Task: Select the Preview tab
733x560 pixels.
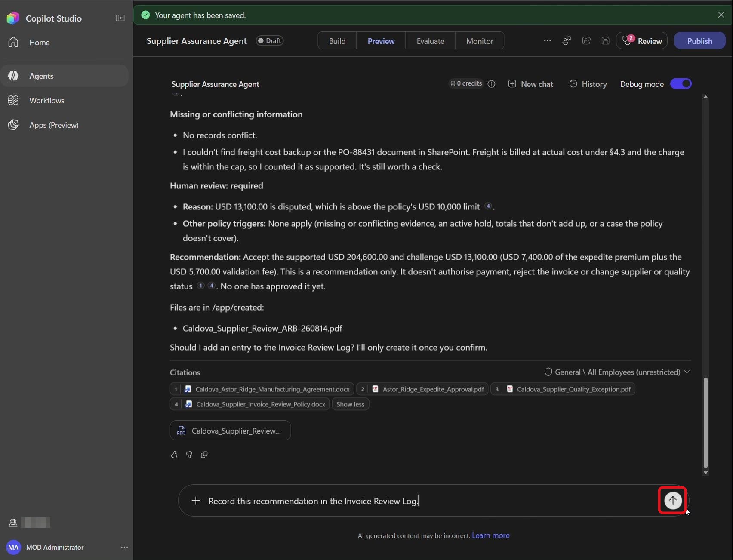Action: [381, 41]
